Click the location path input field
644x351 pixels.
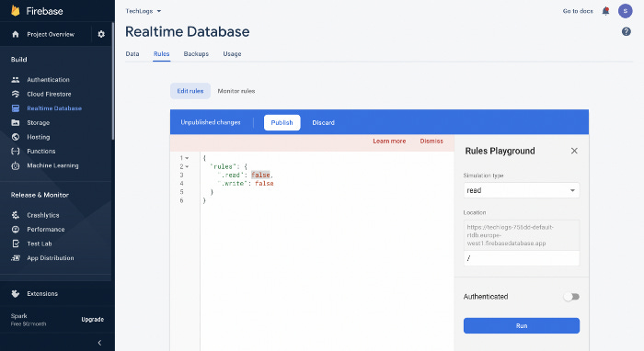(522, 258)
